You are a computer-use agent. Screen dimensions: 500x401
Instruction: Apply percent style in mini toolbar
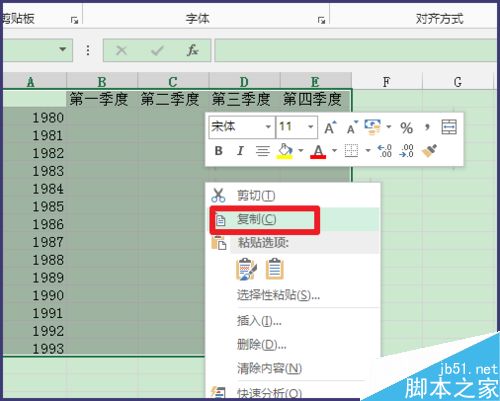pyautogui.click(x=406, y=128)
